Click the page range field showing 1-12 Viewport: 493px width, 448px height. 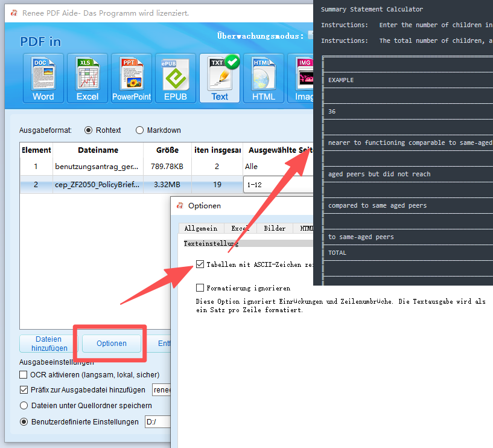(x=278, y=185)
